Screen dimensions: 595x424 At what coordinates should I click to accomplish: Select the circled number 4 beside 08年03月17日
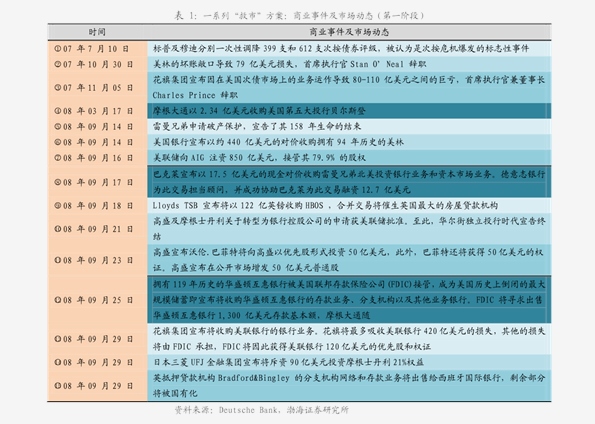[x=57, y=111]
